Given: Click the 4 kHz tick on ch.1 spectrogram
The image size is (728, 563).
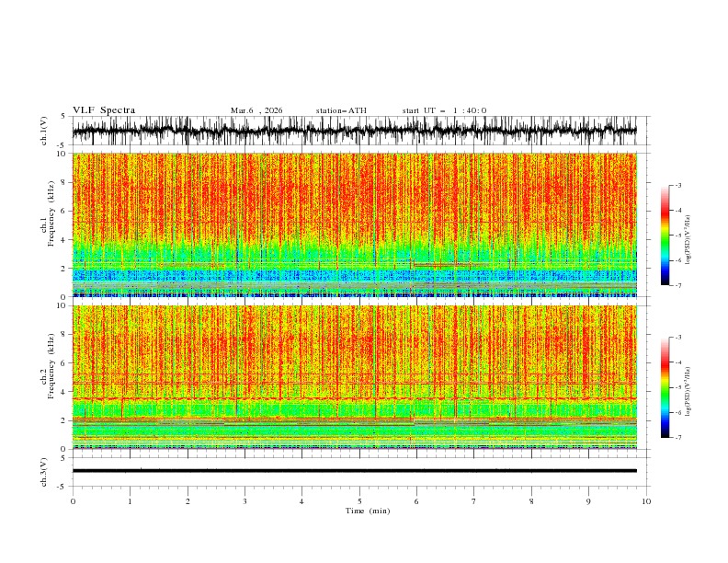Looking at the screenshot, I should 64,240.
